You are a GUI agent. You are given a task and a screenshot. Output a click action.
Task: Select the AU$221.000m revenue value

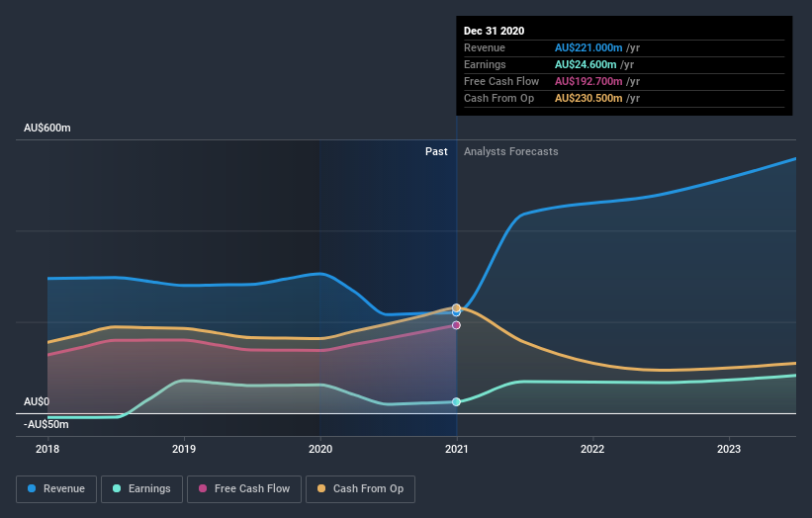click(588, 47)
